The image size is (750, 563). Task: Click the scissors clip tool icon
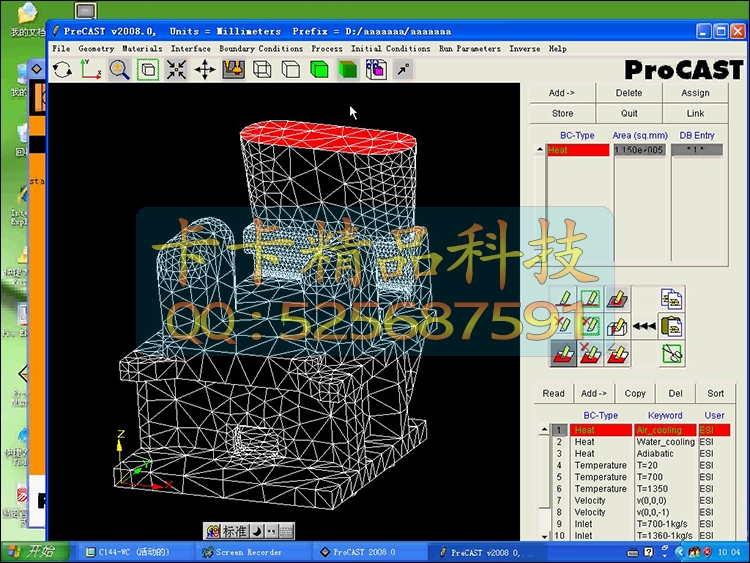(x=672, y=354)
